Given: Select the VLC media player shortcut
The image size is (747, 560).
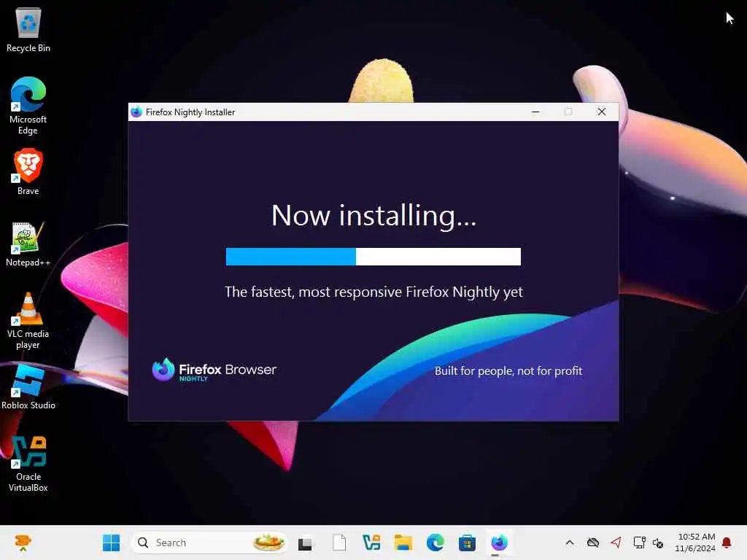Looking at the screenshot, I should 28,320.
